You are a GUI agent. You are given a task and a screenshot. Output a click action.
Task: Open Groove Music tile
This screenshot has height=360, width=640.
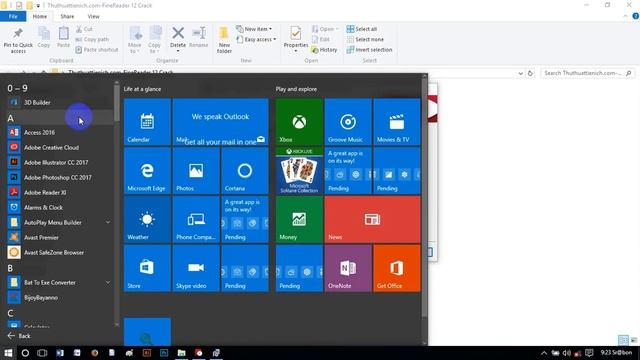pos(348,122)
